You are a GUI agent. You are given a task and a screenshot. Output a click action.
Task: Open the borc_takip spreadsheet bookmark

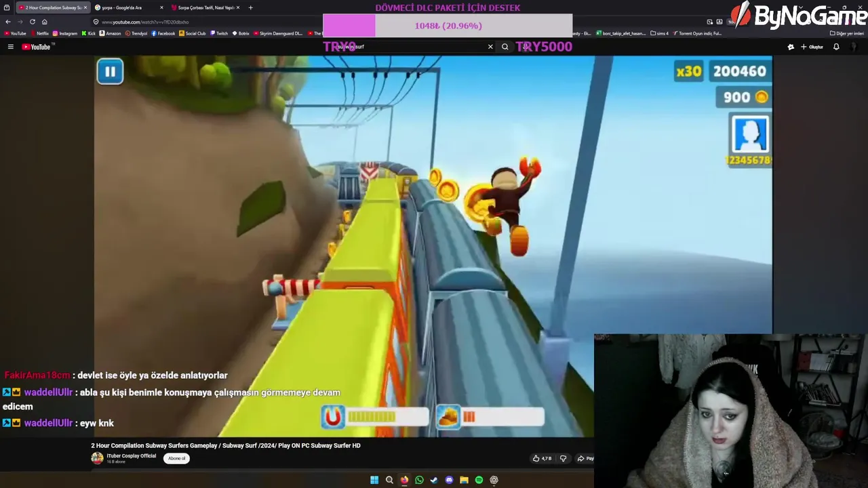621,33
